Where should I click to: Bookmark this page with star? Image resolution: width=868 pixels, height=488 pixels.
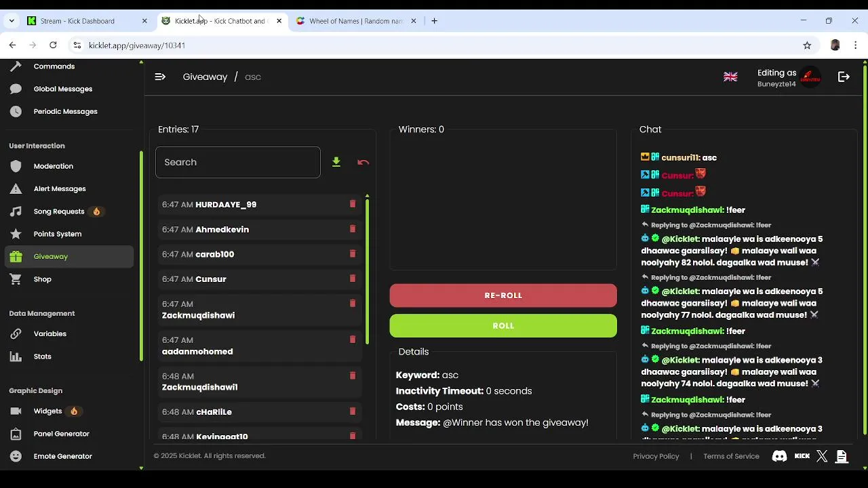(807, 45)
